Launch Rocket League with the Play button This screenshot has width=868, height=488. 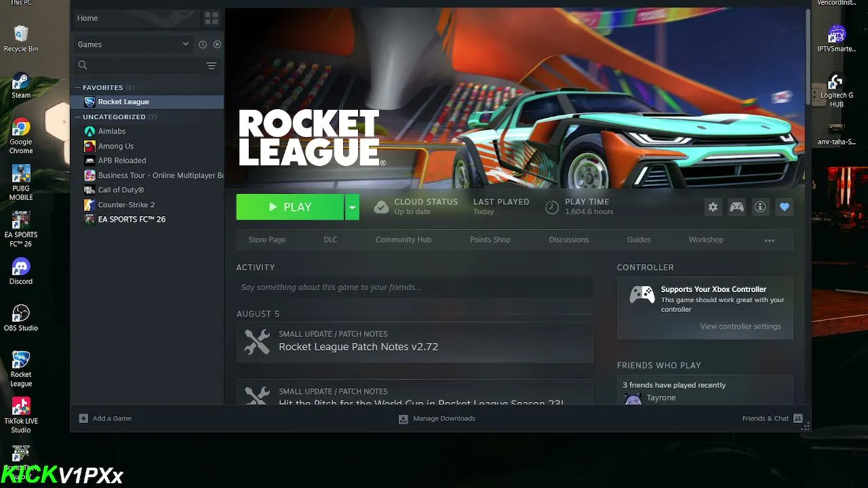(290, 207)
